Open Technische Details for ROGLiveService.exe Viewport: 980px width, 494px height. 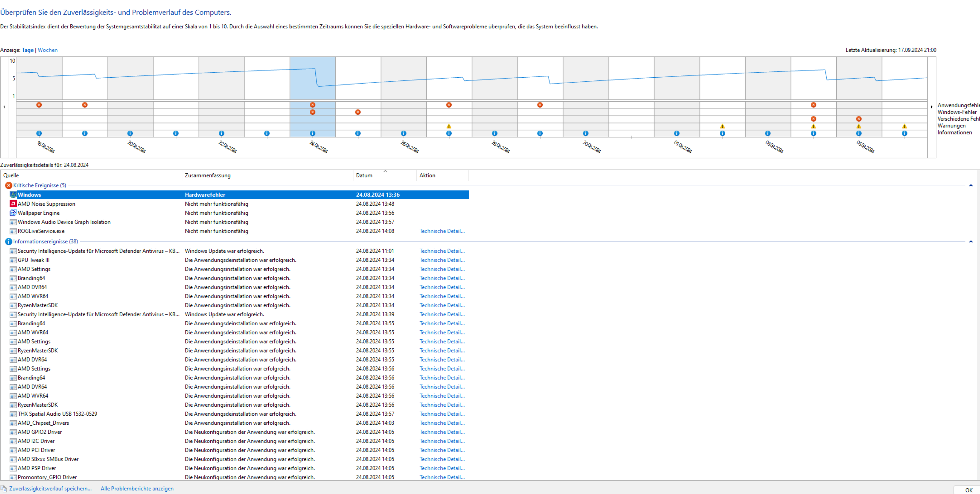442,231
